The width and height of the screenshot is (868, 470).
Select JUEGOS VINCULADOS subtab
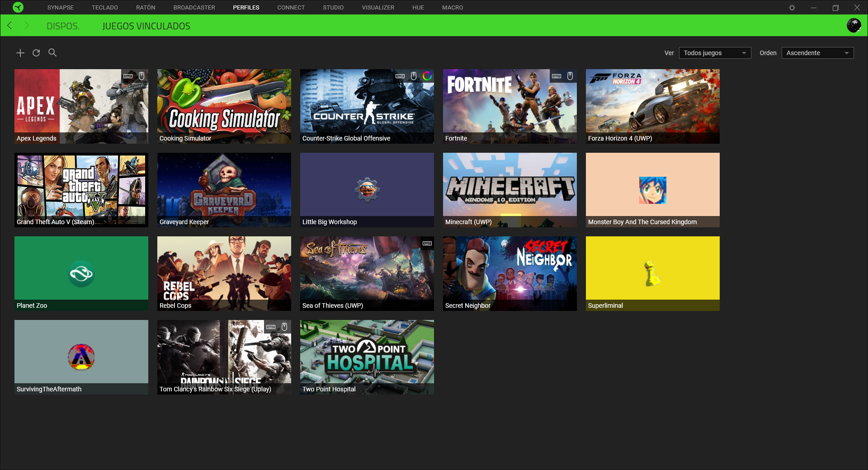point(146,26)
